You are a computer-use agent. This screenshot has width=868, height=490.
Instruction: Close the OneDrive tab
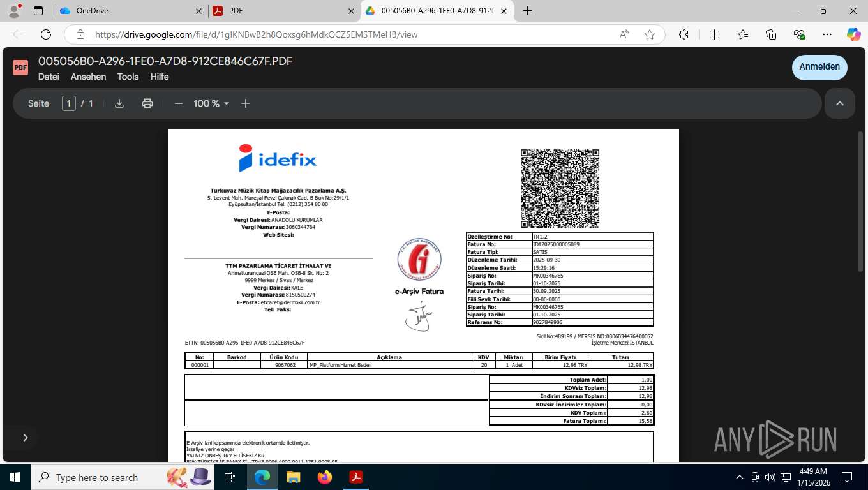[x=199, y=11]
